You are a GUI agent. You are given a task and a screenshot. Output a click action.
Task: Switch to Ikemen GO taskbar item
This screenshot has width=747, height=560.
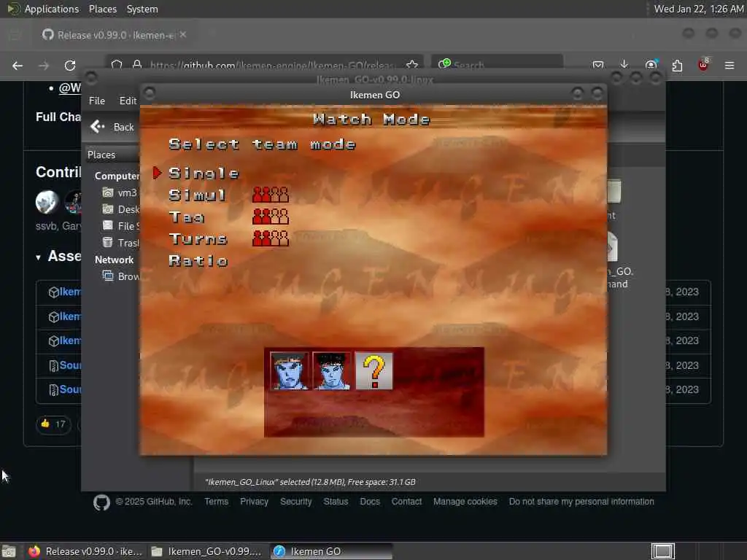tap(332, 551)
